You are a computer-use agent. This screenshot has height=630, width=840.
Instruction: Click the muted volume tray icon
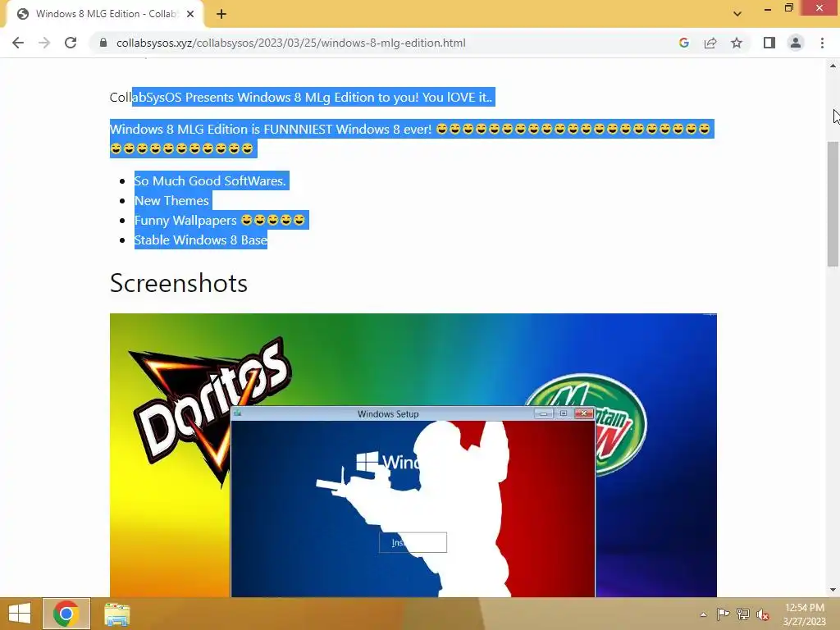pyautogui.click(x=763, y=614)
